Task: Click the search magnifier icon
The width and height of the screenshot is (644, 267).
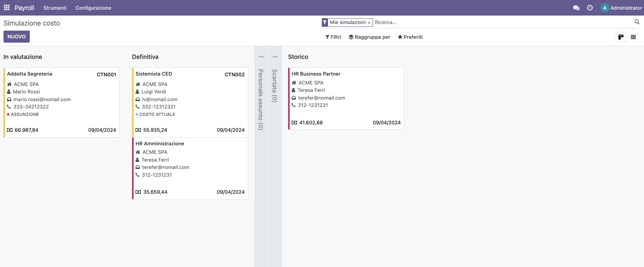Action: click(637, 22)
